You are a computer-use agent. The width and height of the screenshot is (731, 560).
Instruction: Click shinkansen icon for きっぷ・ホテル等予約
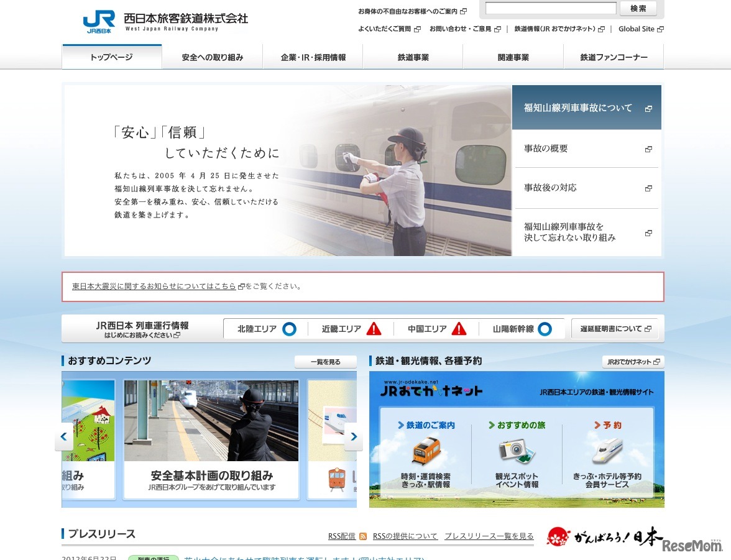tap(607, 451)
